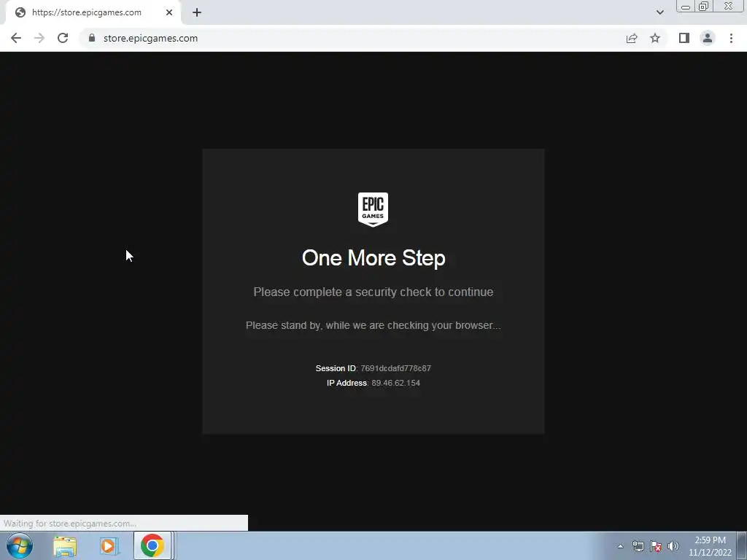Image resolution: width=747 pixels, height=560 pixels.
Task: Click the Epic Games logo
Action: [373, 209]
